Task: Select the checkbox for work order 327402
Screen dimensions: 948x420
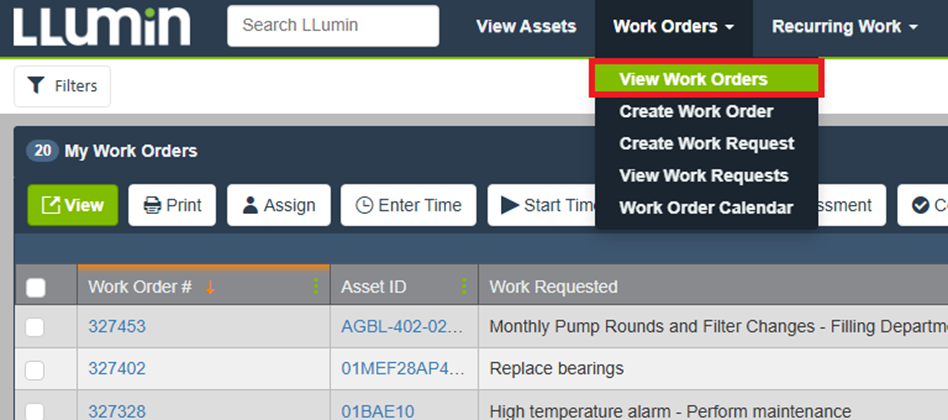Action: coord(35,369)
